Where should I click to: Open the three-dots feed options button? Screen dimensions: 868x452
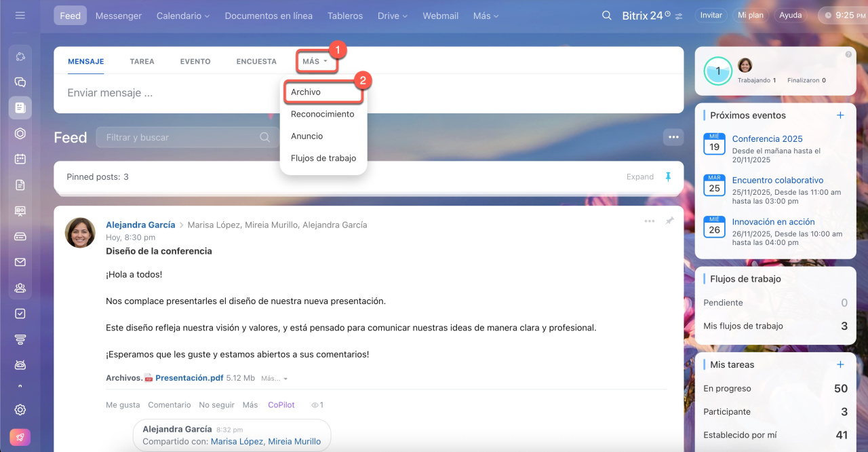673,137
